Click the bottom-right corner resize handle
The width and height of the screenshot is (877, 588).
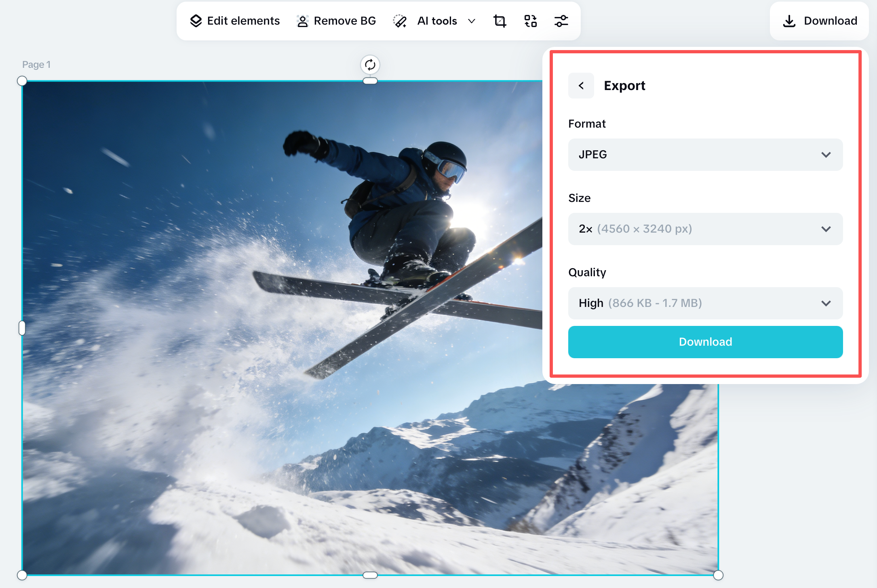point(718,575)
